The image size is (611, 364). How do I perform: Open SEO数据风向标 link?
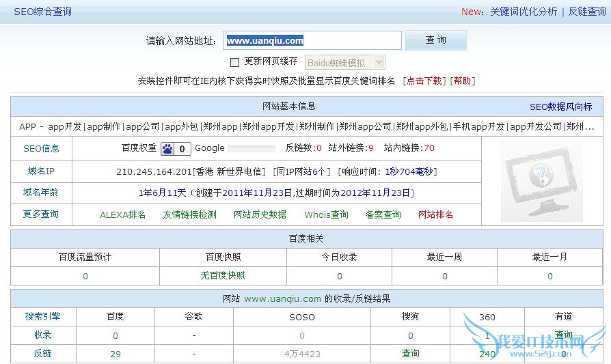pyautogui.click(x=560, y=107)
